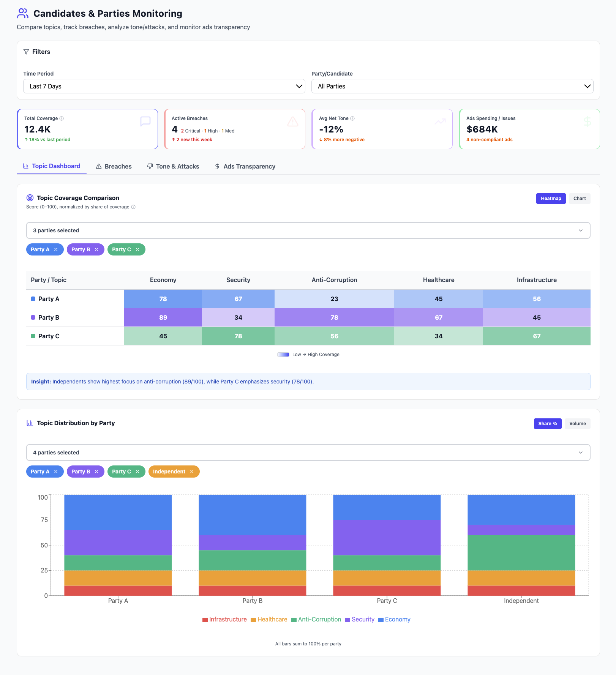Click the Insight message about Independents
The image size is (616, 675).
308,382
